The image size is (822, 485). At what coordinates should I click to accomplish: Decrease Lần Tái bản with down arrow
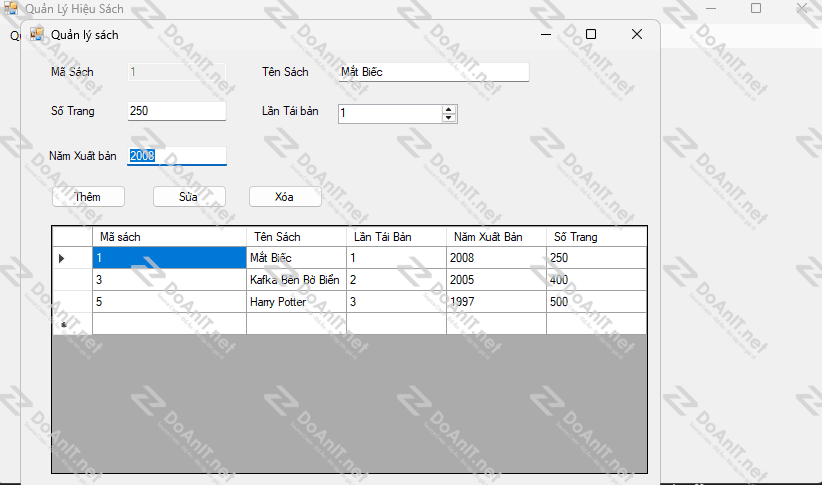point(449,118)
